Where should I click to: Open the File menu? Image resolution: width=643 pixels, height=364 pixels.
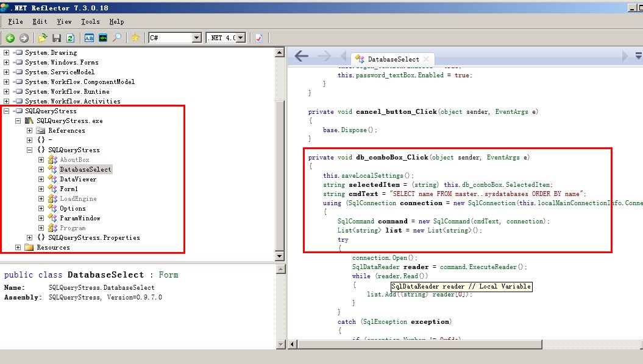click(x=16, y=22)
